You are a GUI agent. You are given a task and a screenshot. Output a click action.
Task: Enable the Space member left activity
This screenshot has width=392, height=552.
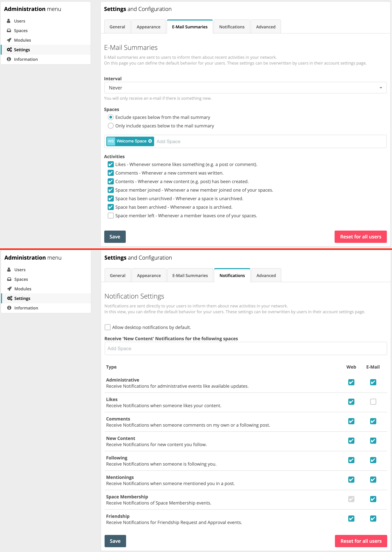point(111,215)
